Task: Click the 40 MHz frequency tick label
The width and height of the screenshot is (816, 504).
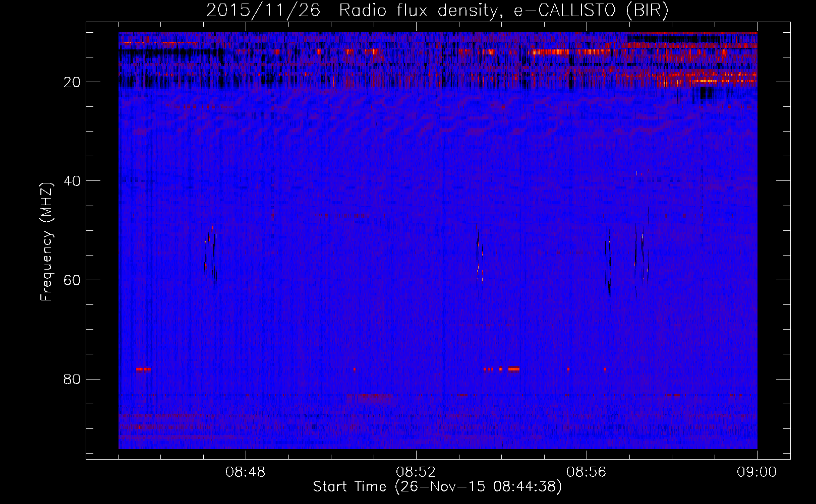Action: pos(73,181)
